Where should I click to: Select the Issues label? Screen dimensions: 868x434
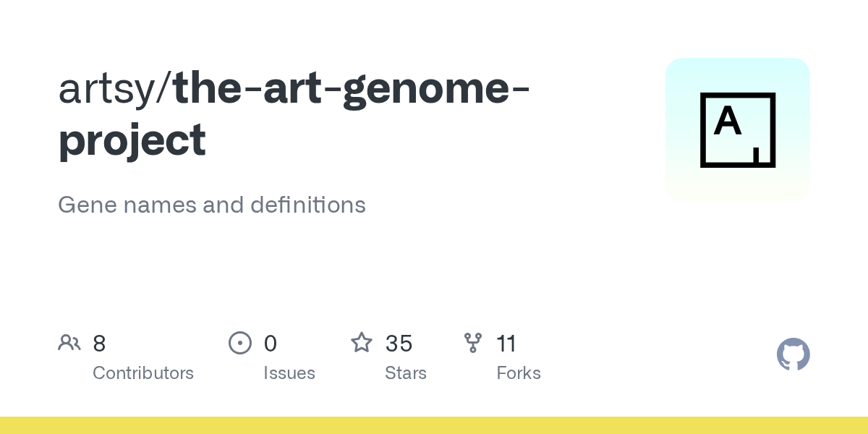click(x=289, y=373)
